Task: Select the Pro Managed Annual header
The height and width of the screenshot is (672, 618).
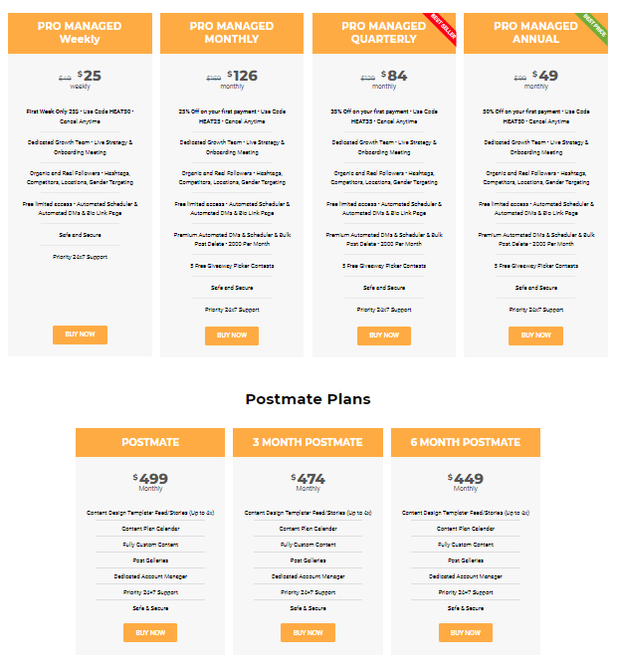Action: coord(535,33)
